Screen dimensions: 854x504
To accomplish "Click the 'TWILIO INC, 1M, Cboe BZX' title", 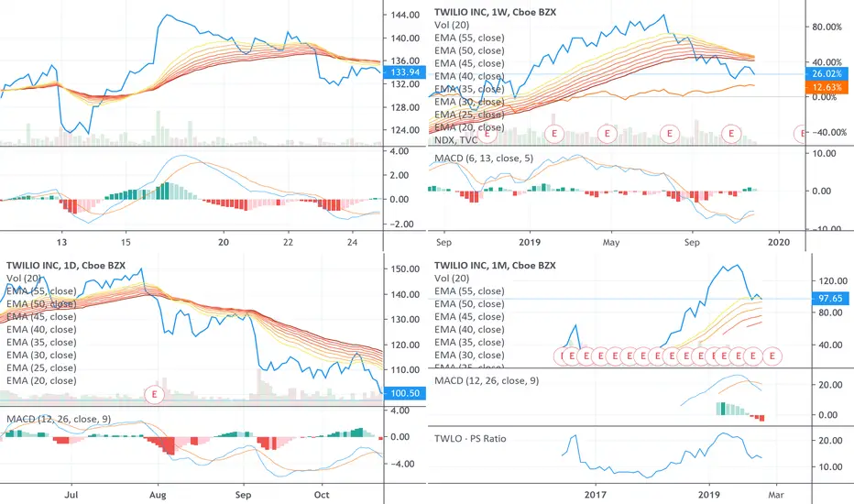I will pos(495,266).
